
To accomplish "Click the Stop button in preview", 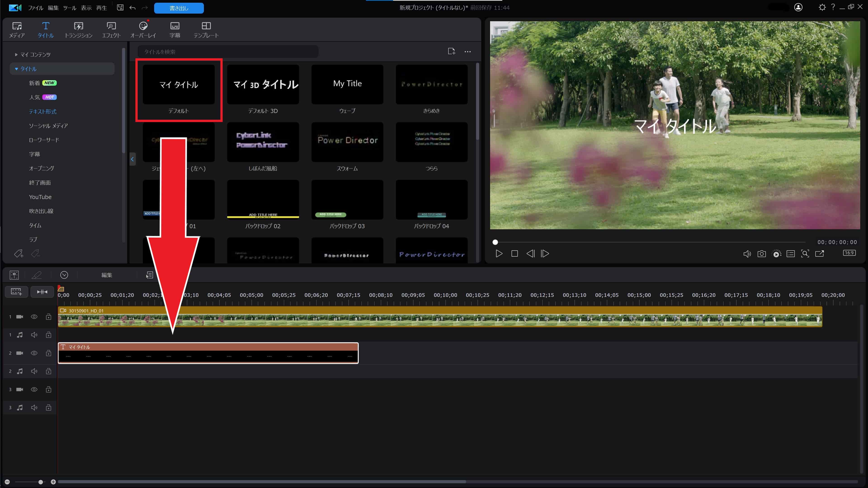I will point(514,253).
